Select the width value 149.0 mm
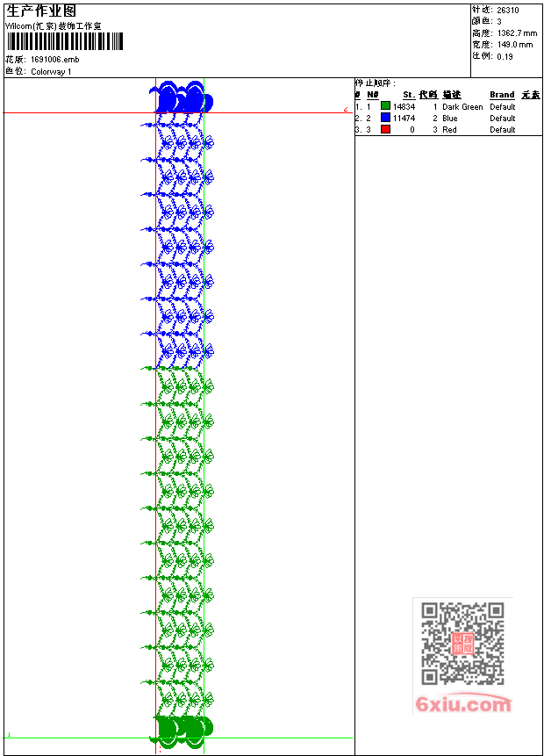The height and width of the screenshot is (756, 544). click(515, 45)
